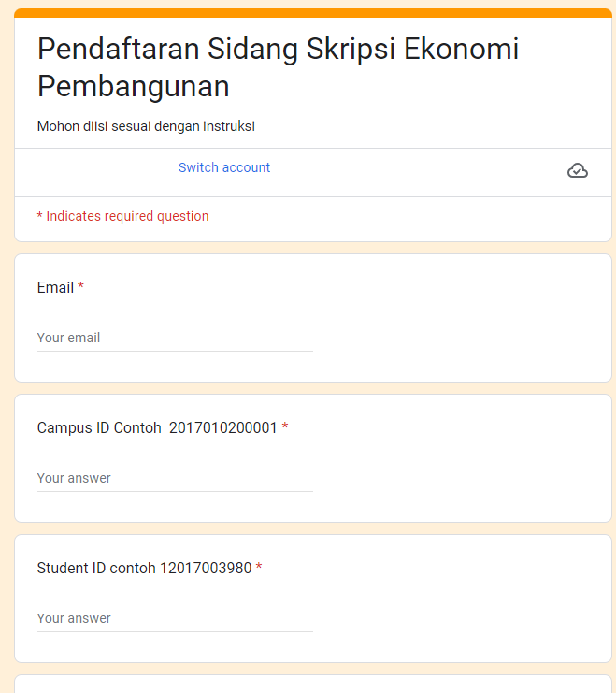Click the orange banner atop the form

click(313, 13)
